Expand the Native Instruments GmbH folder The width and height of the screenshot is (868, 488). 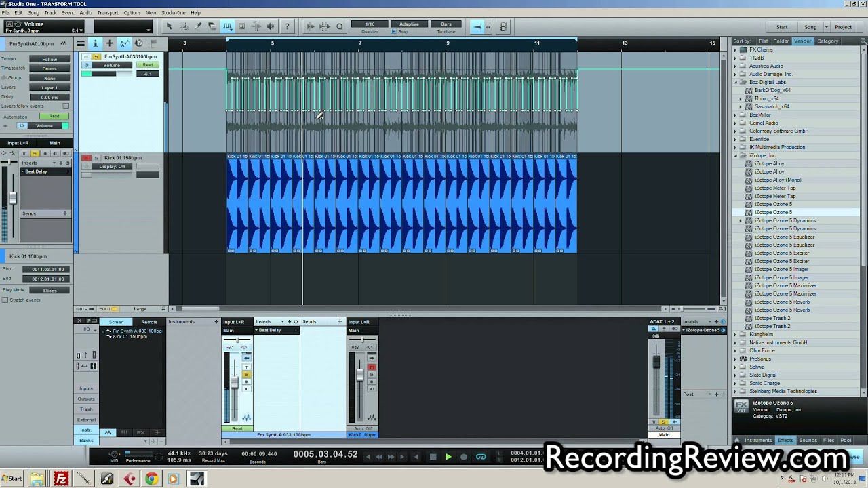coord(735,342)
